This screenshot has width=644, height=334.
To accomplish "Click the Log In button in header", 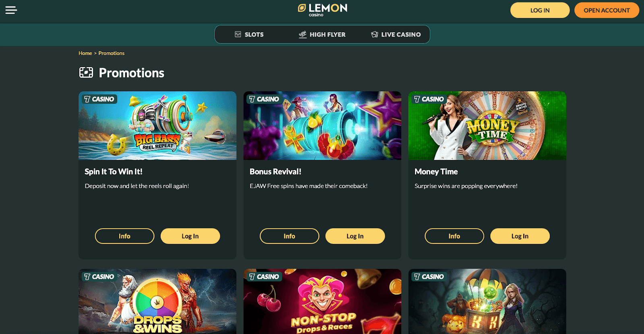I will coord(540,10).
